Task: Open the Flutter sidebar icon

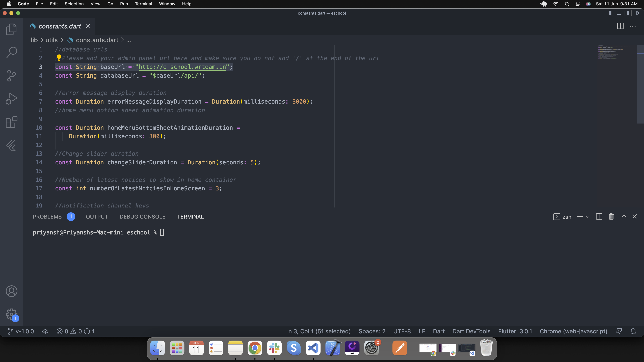Action: coord(12,145)
